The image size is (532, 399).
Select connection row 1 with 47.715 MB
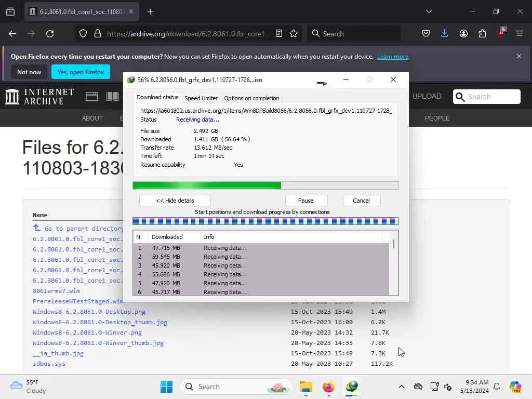point(261,248)
